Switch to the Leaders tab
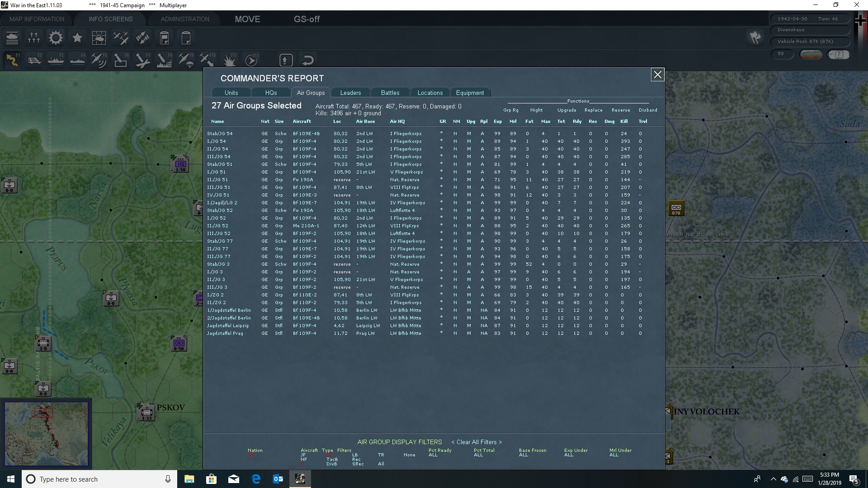868x488 pixels. tap(350, 92)
